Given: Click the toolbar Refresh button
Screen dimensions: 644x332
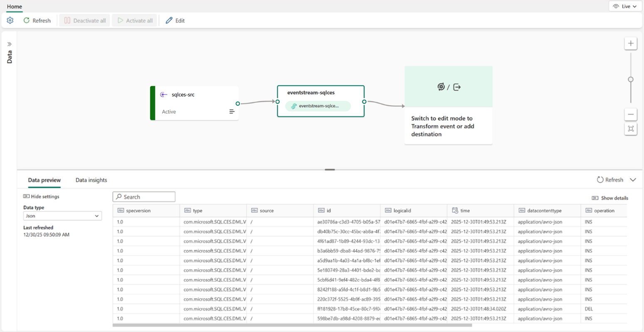Looking at the screenshot, I should tap(37, 20).
